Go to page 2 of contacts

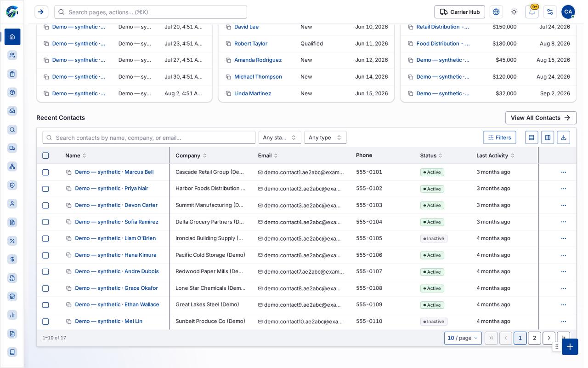click(x=534, y=338)
